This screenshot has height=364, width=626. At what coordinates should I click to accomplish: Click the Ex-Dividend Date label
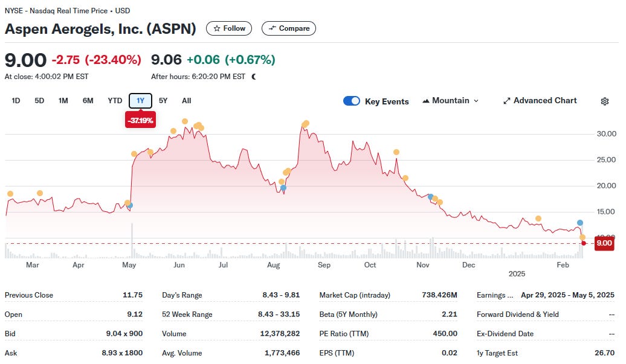coord(505,334)
